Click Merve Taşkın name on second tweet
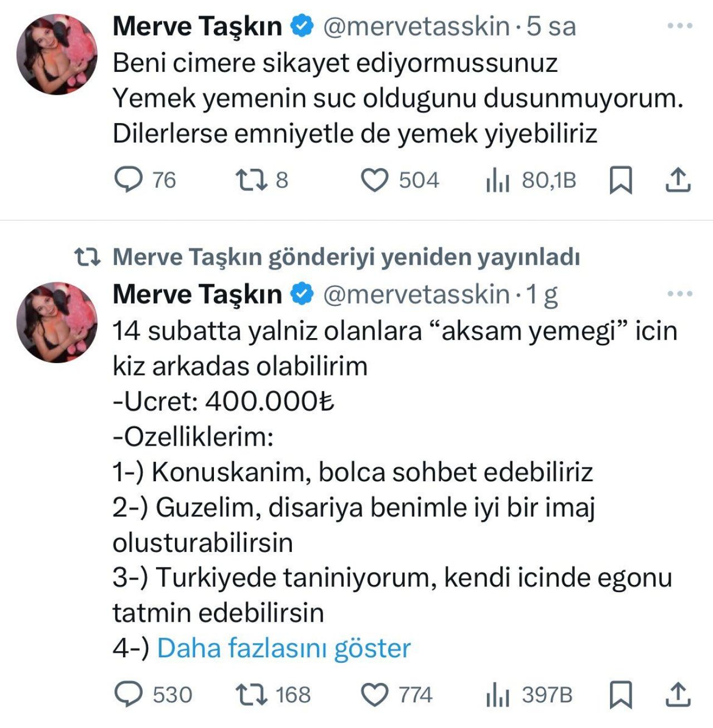 click(x=197, y=294)
